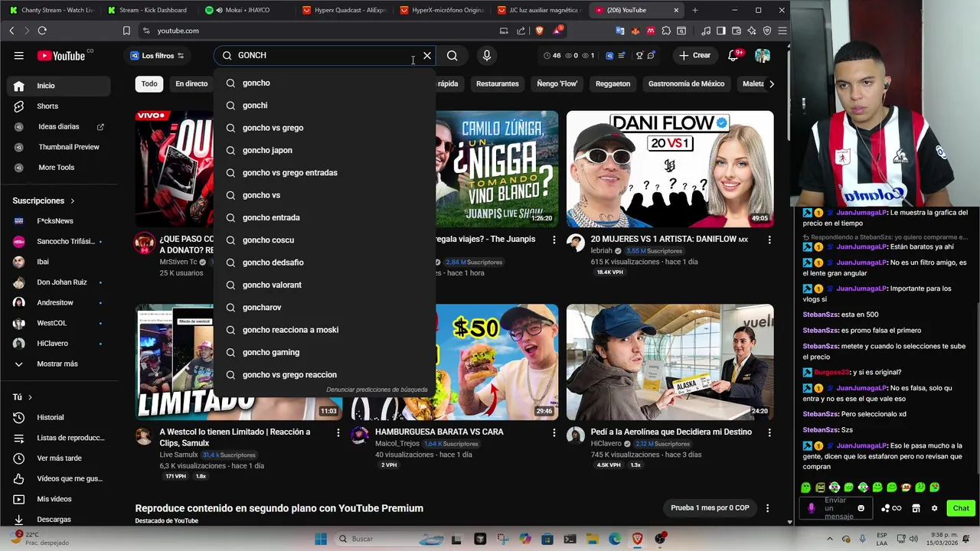Screen dimensions: 980x551
Task: Open Brave Rewards triangle icon
Action: click(558, 31)
